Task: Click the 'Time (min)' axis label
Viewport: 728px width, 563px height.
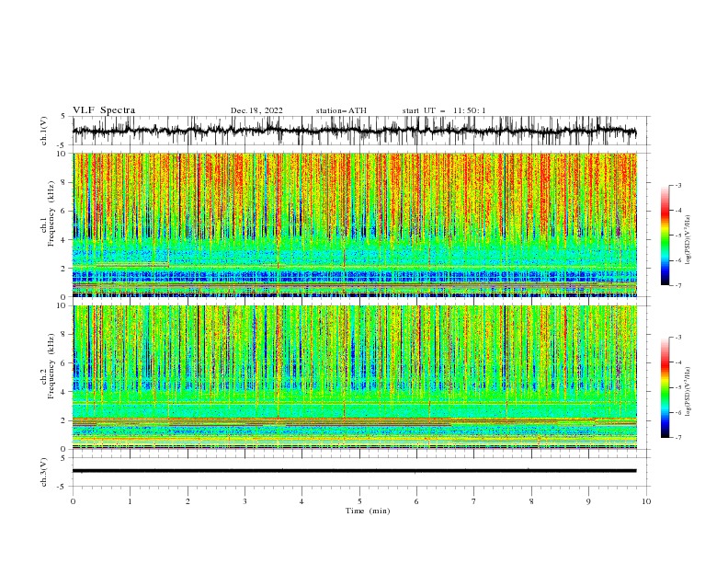Action: coord(368,511)
